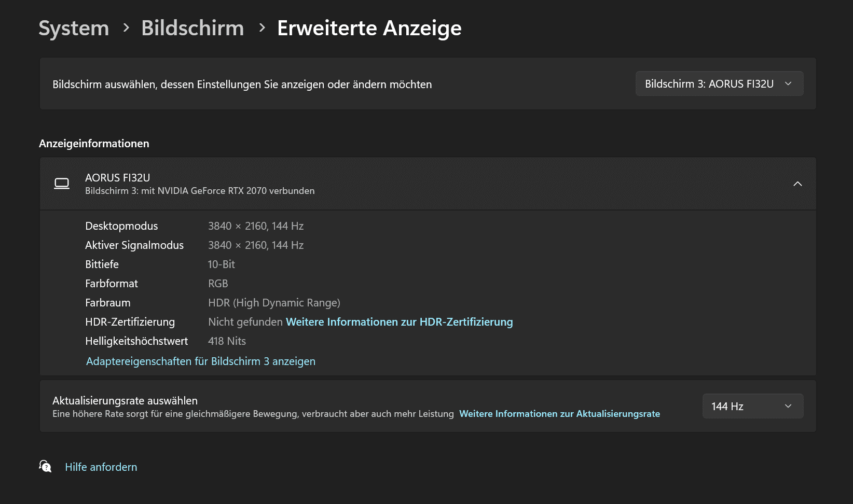Go back to System breadcrumb
This screenshot has height=504, width=853.
point(74,28)
